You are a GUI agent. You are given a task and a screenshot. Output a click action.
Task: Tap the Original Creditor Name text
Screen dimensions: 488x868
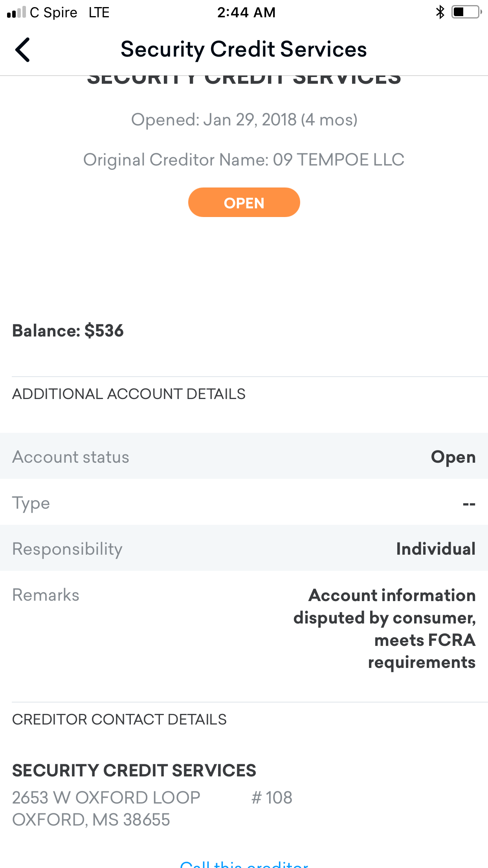(244, 160)
